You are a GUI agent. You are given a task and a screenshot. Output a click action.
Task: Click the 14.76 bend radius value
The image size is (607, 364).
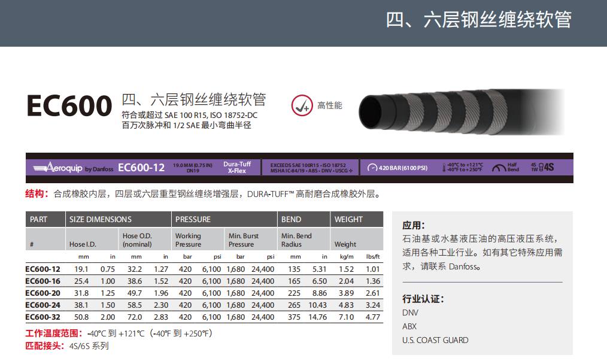(x=317, y=317)
